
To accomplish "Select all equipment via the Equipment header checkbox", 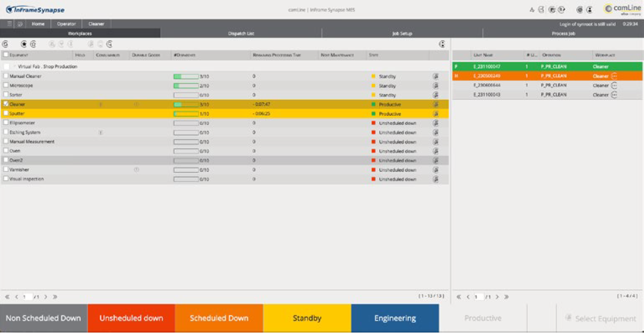I will [x=5, y=54].
